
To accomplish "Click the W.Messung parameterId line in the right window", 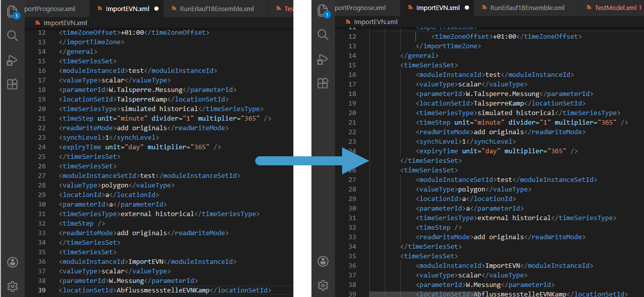I will pos(485,284).
